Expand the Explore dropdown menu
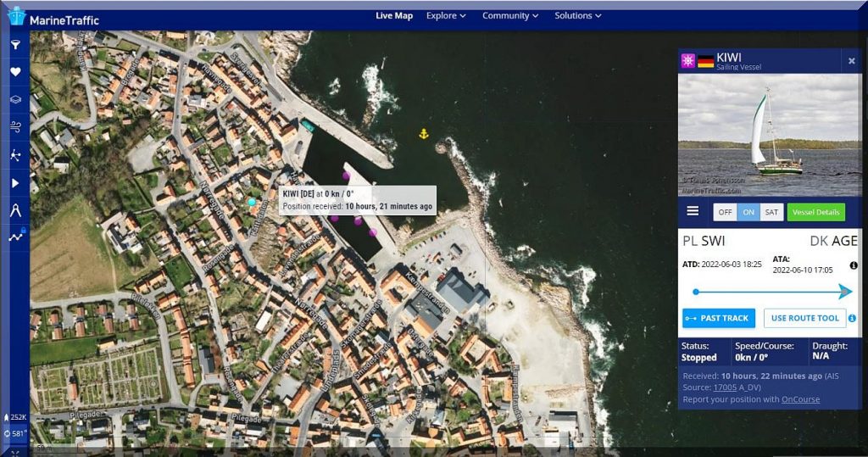The image size is (868, 457). (x=446, y=15)
